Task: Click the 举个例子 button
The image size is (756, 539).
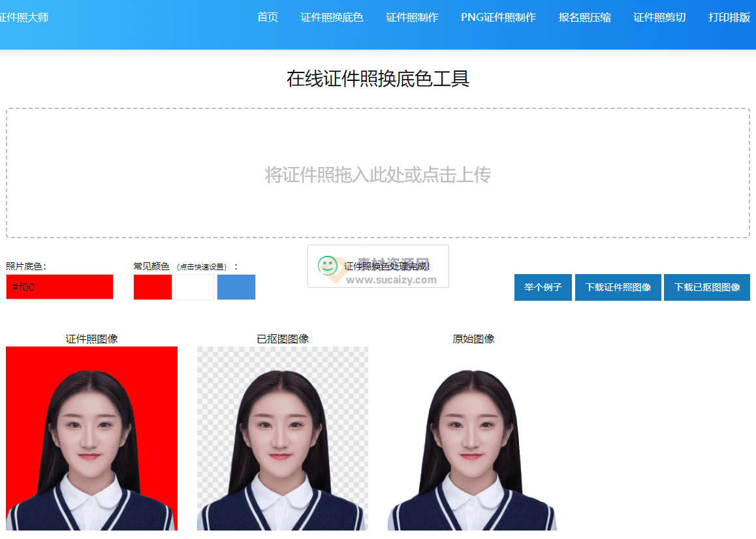Action: pyautogui.click(x=543, y=287)
